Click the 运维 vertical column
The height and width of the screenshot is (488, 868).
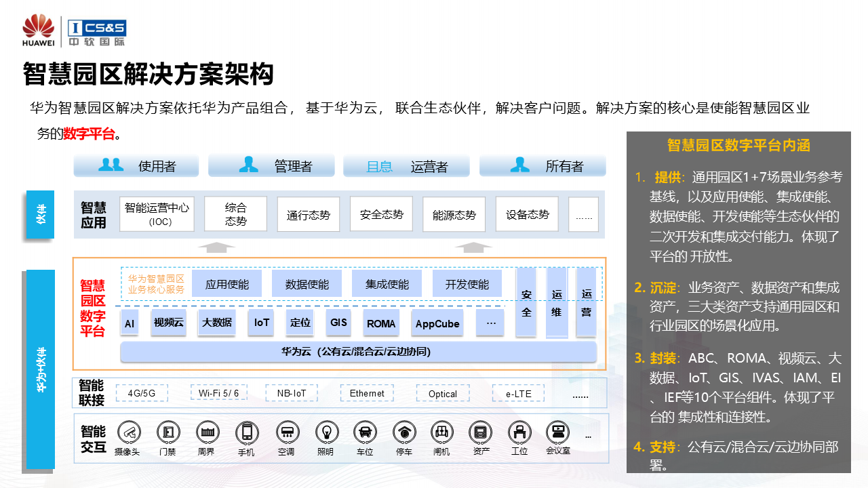pos(557,302)
